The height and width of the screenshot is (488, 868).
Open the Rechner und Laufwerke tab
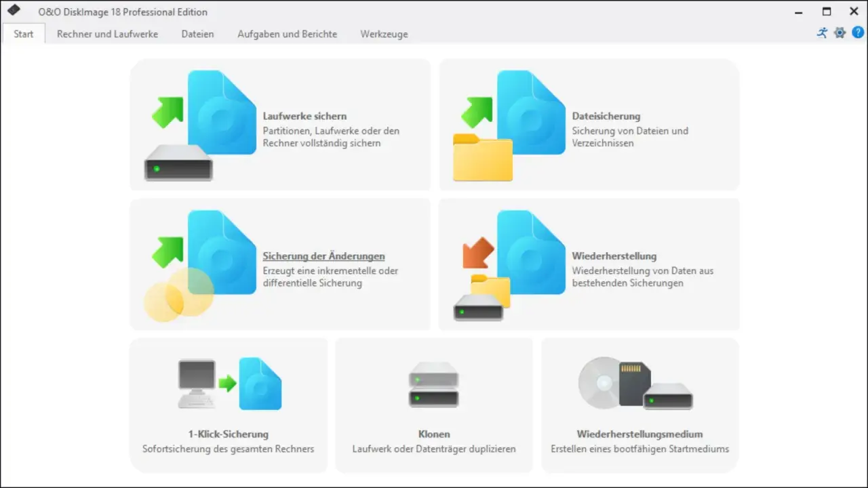[x=107, y=34]
